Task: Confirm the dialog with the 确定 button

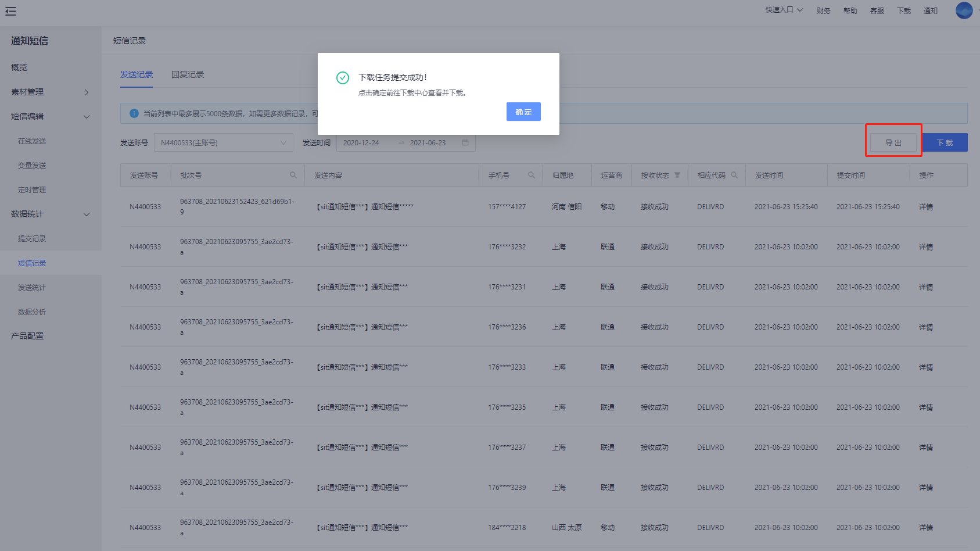Action: pyautogui.click(x=523, y=112)
